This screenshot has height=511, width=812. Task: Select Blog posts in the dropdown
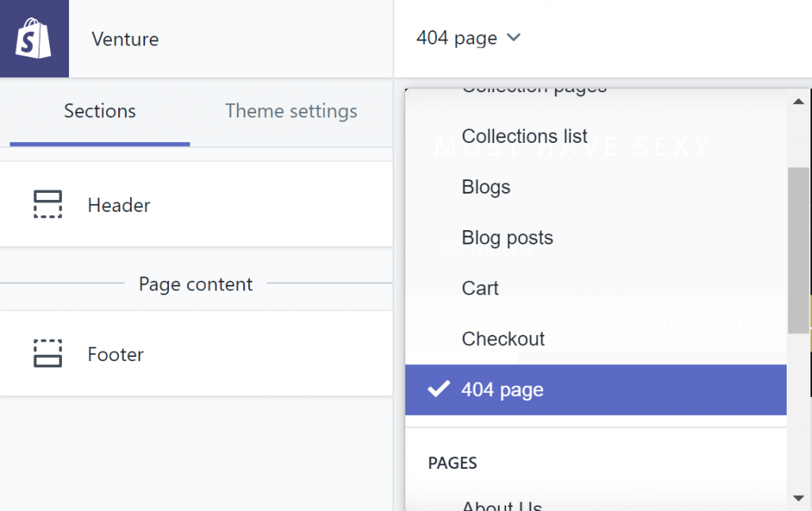click(x=507, y=238)
